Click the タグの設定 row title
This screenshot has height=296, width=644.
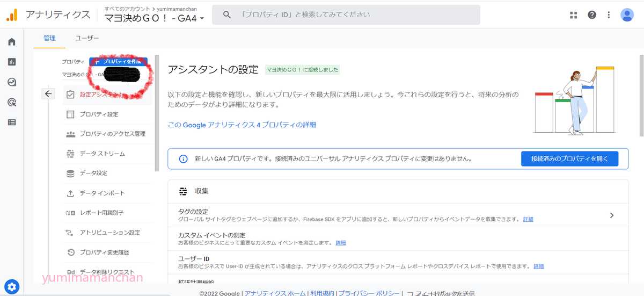point(193,212)
